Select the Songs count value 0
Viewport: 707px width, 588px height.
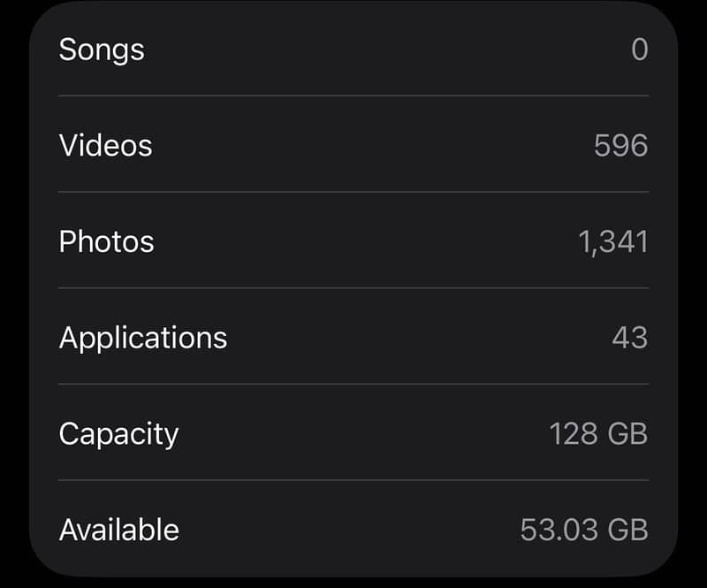[639, 50]
